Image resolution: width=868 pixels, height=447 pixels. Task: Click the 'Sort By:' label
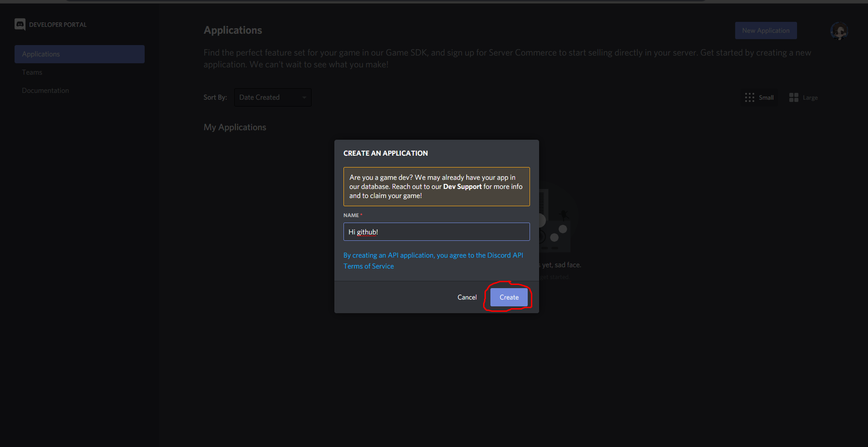point(215,97)
